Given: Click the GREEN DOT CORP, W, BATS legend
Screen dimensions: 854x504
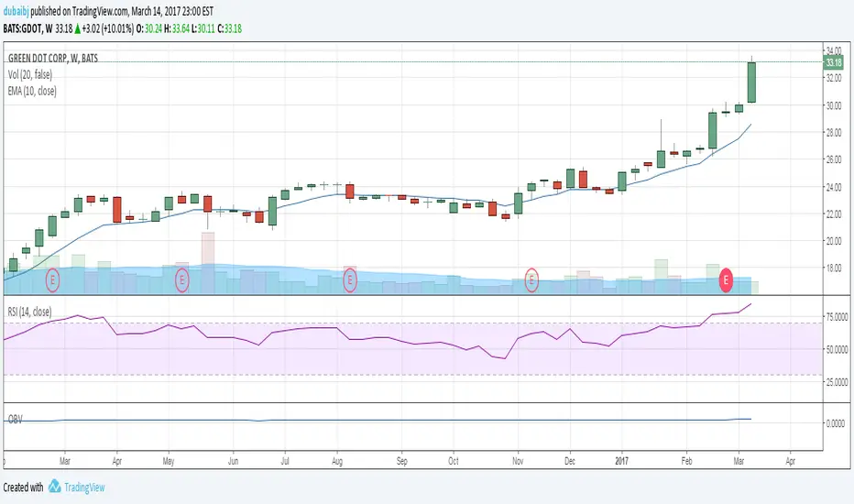Looking at the screenshot, I should [x=53, y=59].
